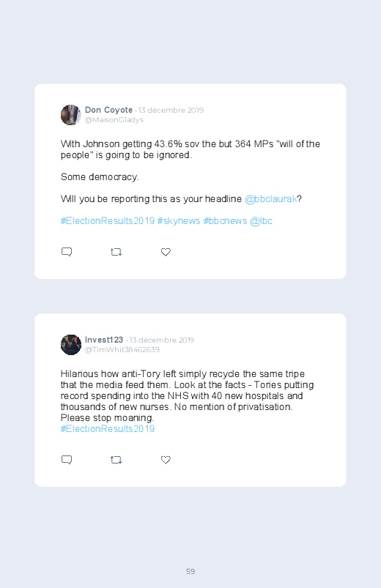This screenshot has height=588, width=381.
Task: Open the #skynews hashtag
Action: [179, 221]
